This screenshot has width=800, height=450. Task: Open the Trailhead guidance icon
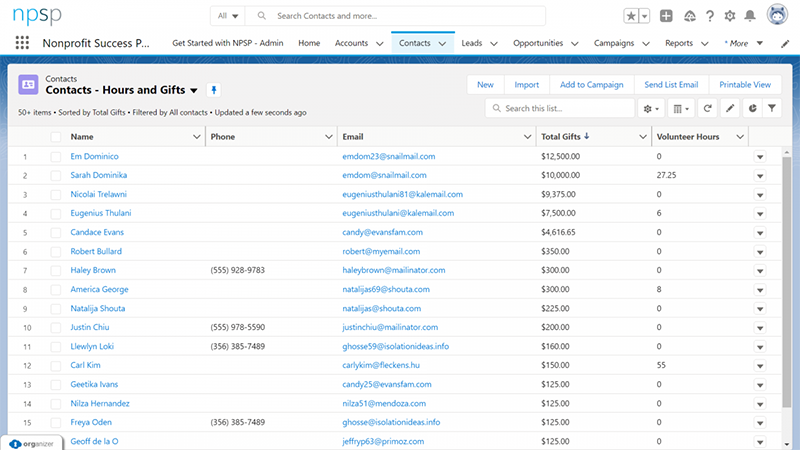click(x=690, y=16)
